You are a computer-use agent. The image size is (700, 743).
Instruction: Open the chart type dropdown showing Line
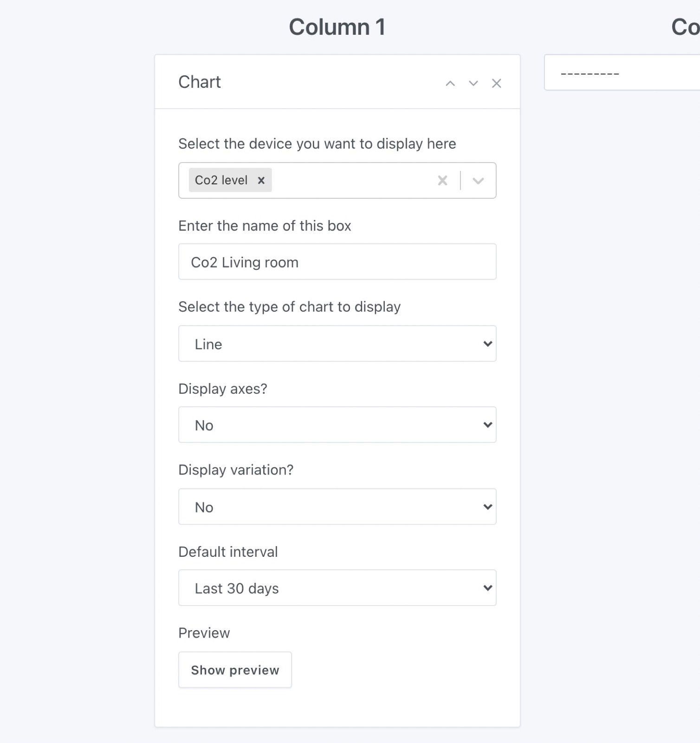point(337,344)
